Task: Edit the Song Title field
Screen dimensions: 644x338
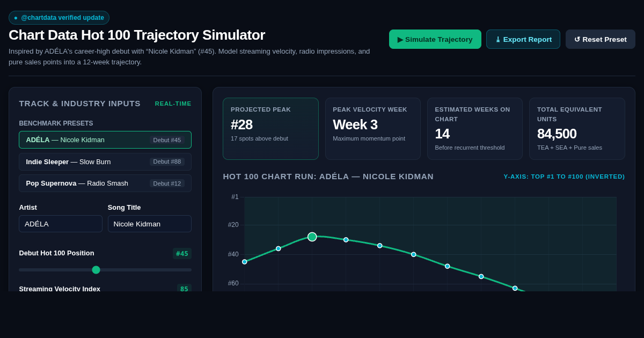Action: [x=150, y=224]
